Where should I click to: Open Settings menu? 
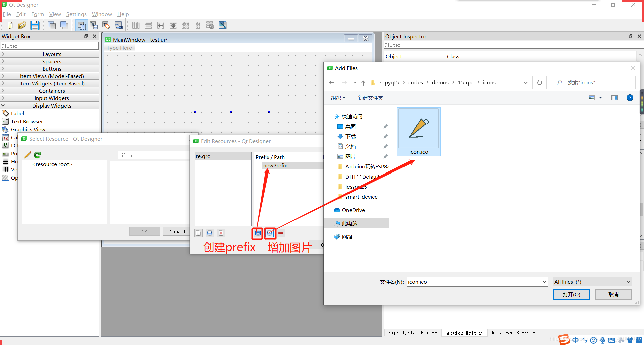(76, 14)
